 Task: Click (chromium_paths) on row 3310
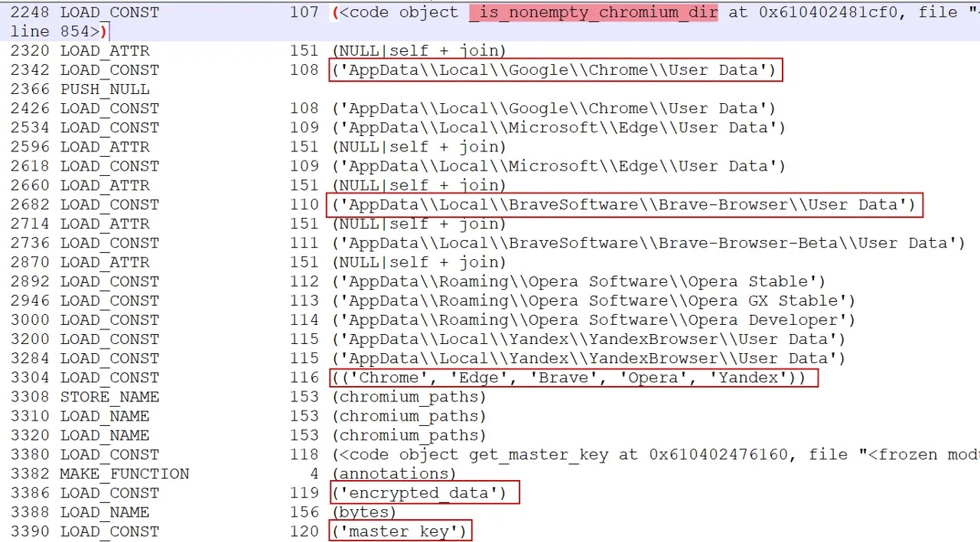409,416
